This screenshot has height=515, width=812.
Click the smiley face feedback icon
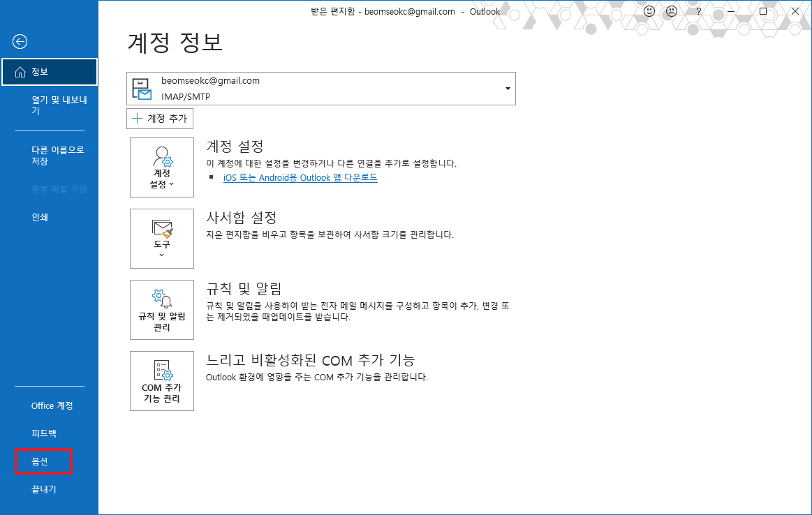tap(649, 11)
